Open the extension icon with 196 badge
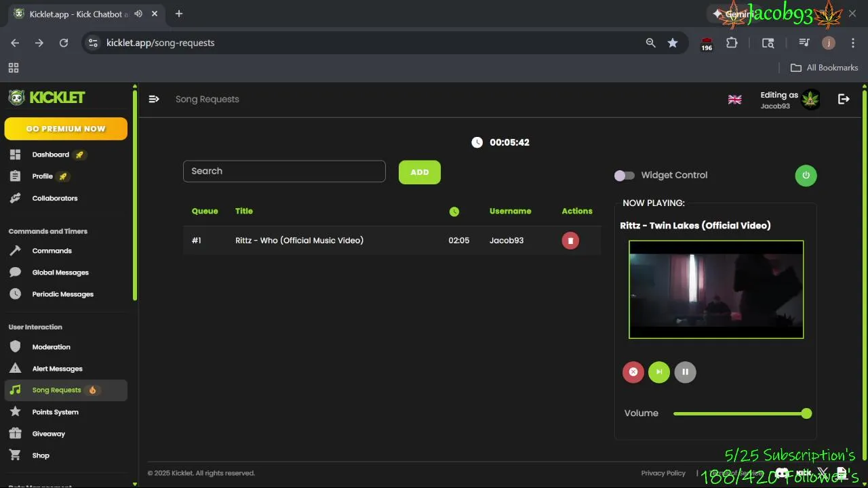 (707, 43)
